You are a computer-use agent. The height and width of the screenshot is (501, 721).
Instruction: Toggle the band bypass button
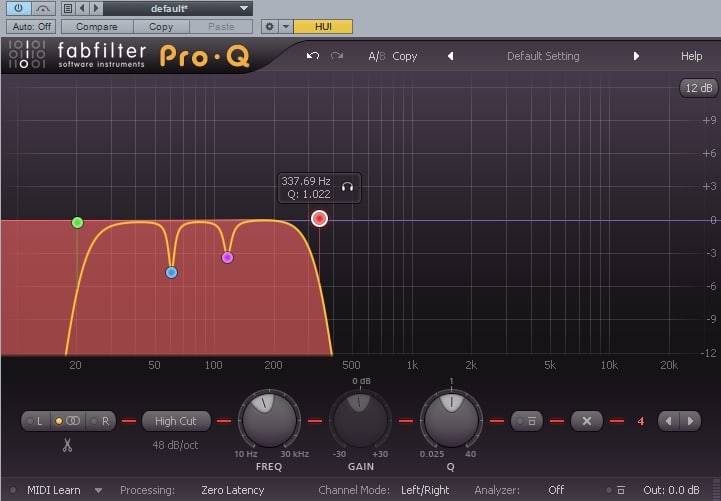(x=527, y=421)
